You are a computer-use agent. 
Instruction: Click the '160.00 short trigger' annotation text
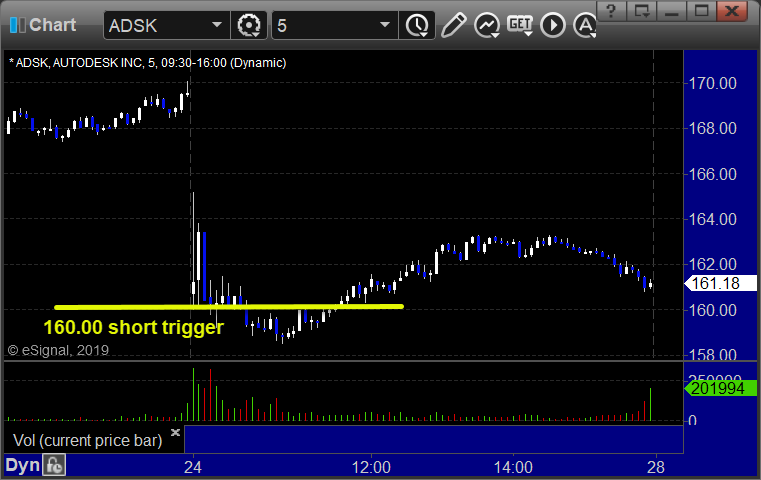[133, 327]
